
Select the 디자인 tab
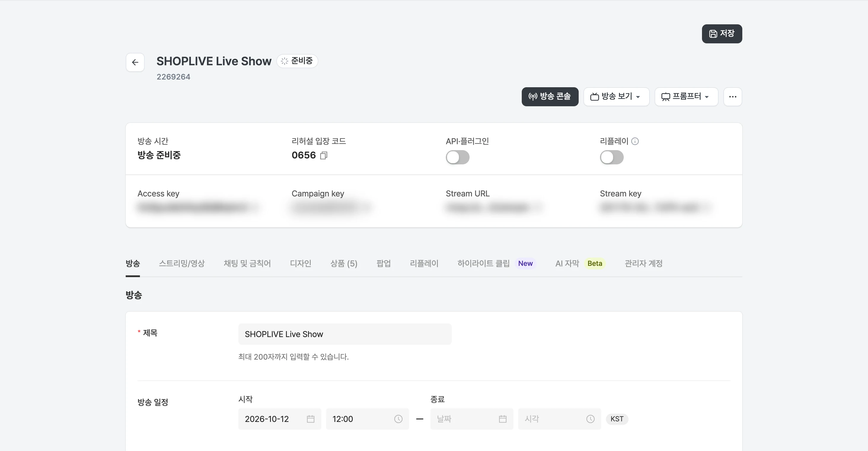[x=300, y=263]
